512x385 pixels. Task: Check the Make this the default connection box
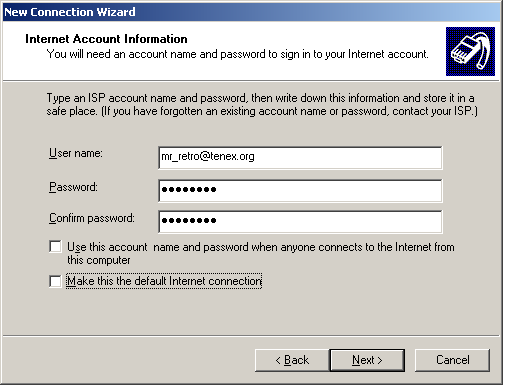(x=55, y=281)
